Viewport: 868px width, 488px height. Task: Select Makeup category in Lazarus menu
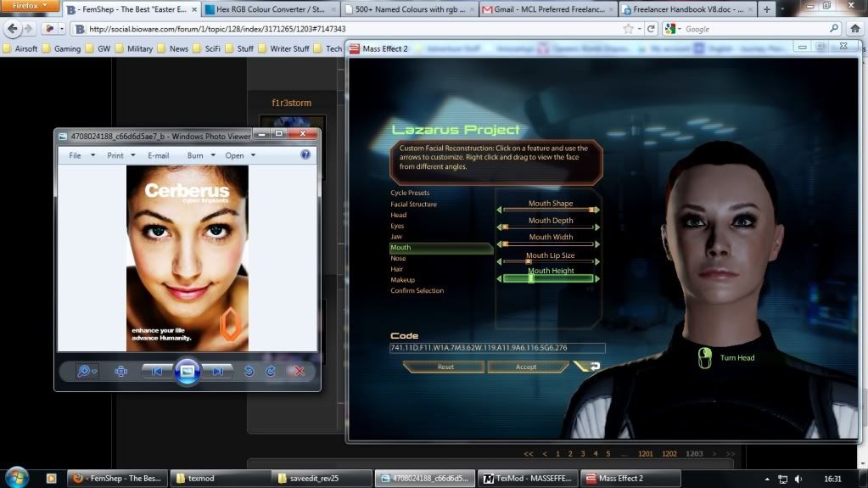(402, 280)
